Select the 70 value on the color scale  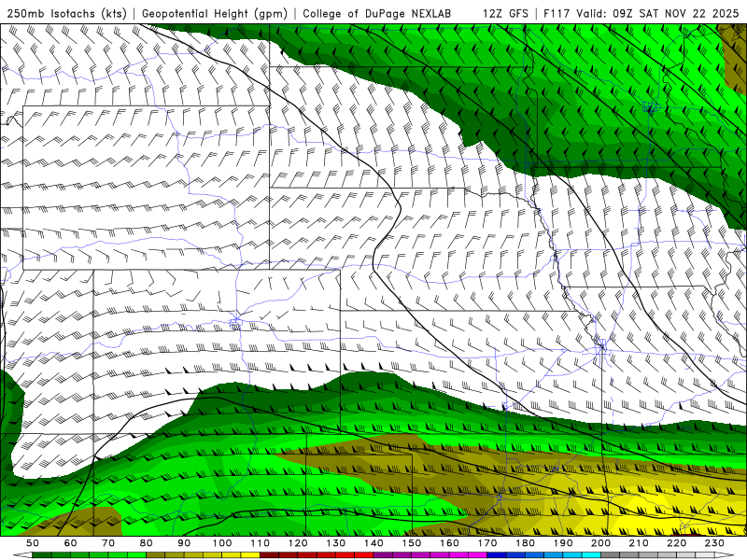108,543
